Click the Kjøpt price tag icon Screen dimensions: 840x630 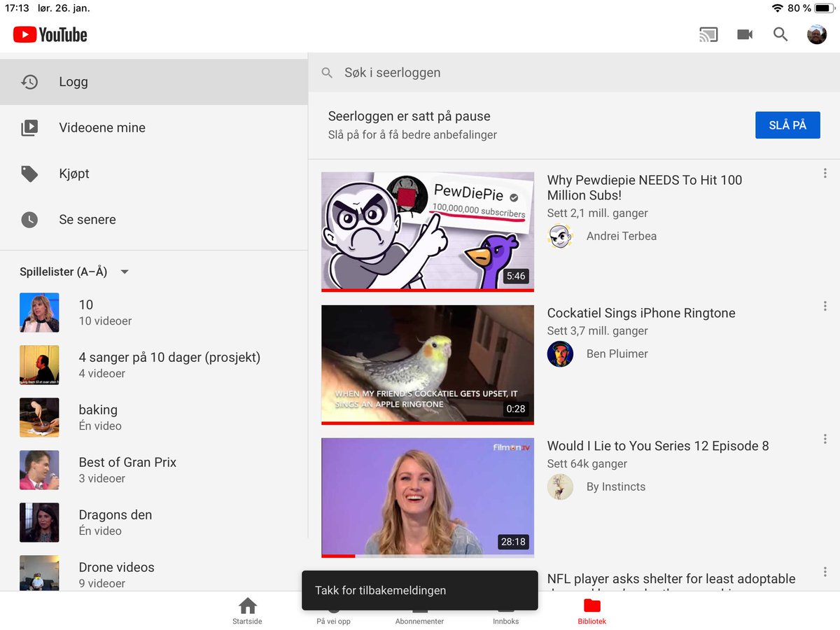29,174
